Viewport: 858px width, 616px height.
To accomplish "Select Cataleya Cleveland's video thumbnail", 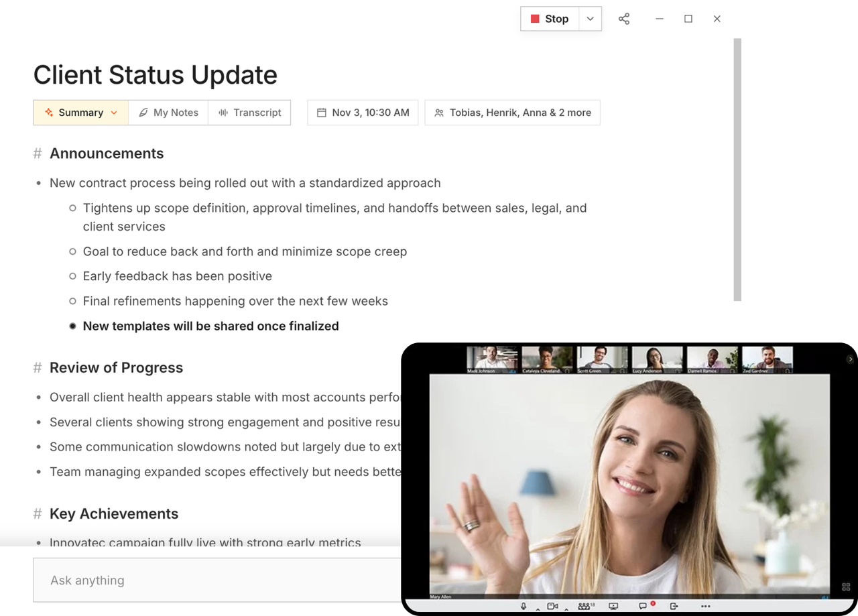I will 548,359.
